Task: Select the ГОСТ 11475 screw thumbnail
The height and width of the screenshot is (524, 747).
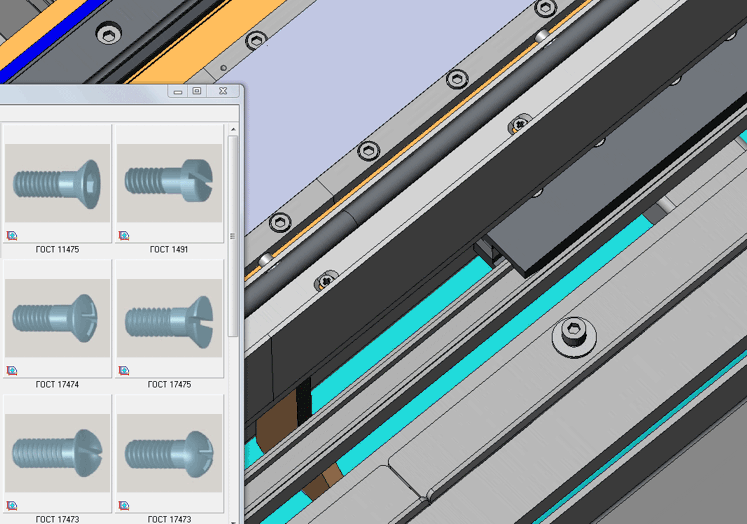Action: click(x=57, y=184)
